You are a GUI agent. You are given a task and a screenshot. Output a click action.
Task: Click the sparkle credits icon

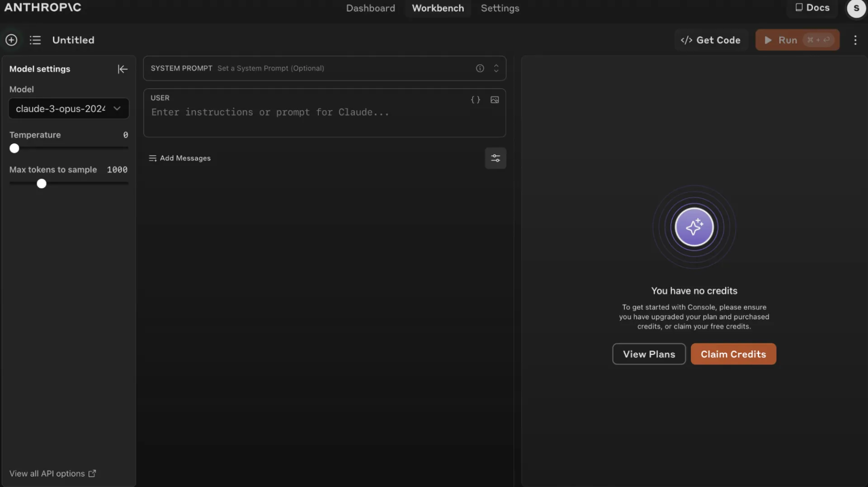(x=694, y=227)
